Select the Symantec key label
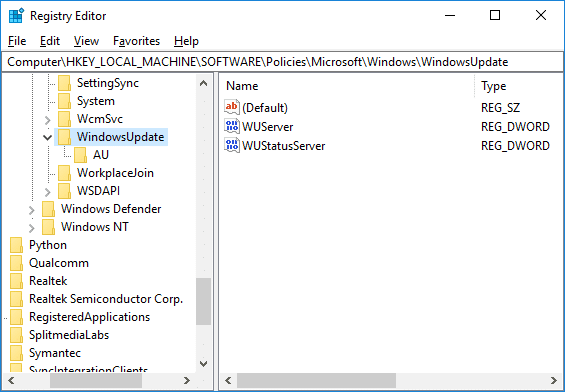The image size is (565, 392). tap(55, 353)
